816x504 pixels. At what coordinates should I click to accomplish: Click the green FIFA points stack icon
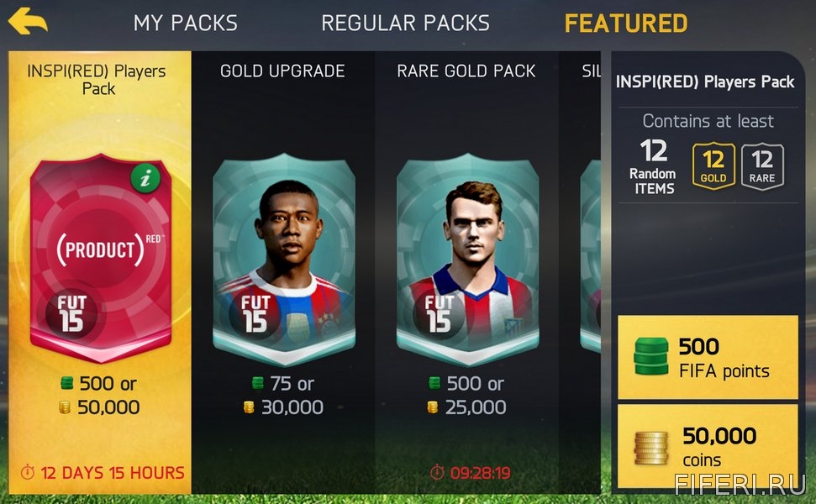[651, 356]
